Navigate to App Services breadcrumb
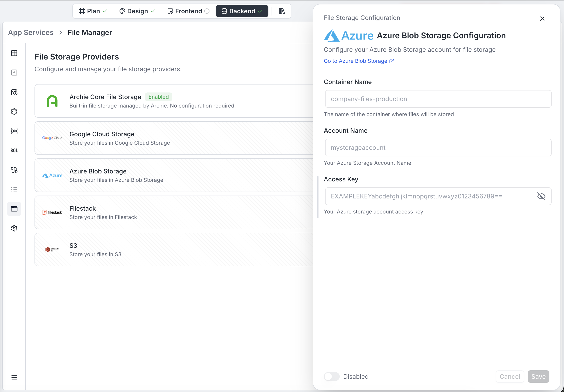Image resolution: width=564 pixels, height=392 pixels. click(31, 33)
